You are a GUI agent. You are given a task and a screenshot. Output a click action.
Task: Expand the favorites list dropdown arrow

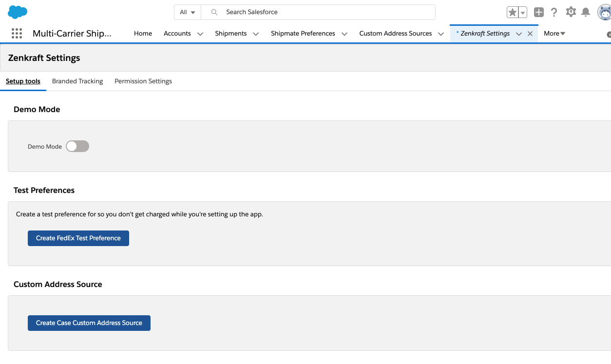pyautogui.click(x=523, y=13)
